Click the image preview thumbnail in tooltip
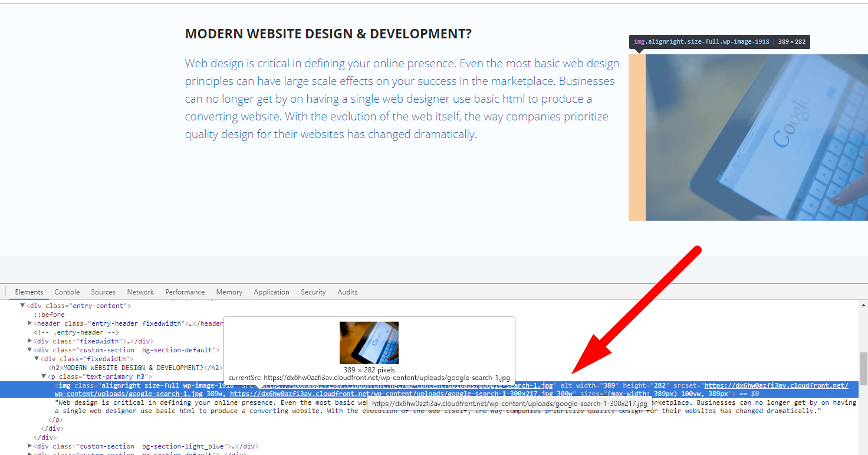The width and height of the screenshot is (868, 455). pyautogui.click(x=369, y=342)
